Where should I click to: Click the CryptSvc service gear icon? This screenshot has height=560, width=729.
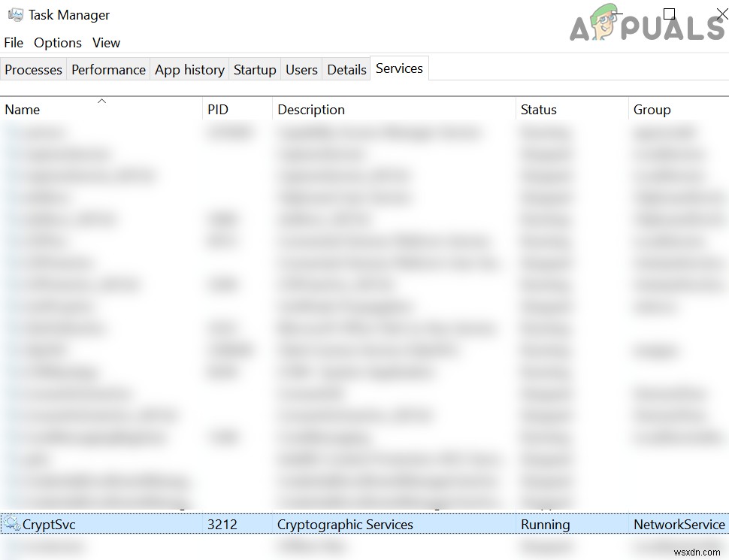point(11,524)
